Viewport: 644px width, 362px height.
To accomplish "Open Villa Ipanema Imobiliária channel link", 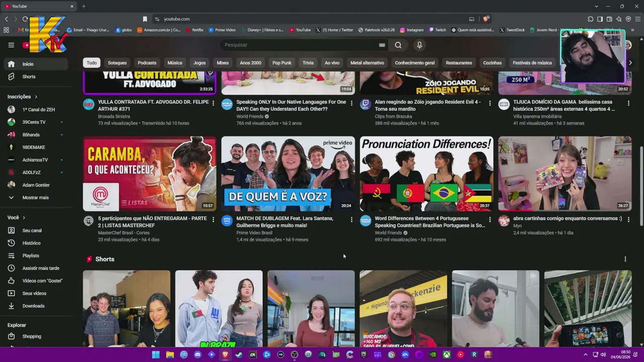I will [537, 116].
